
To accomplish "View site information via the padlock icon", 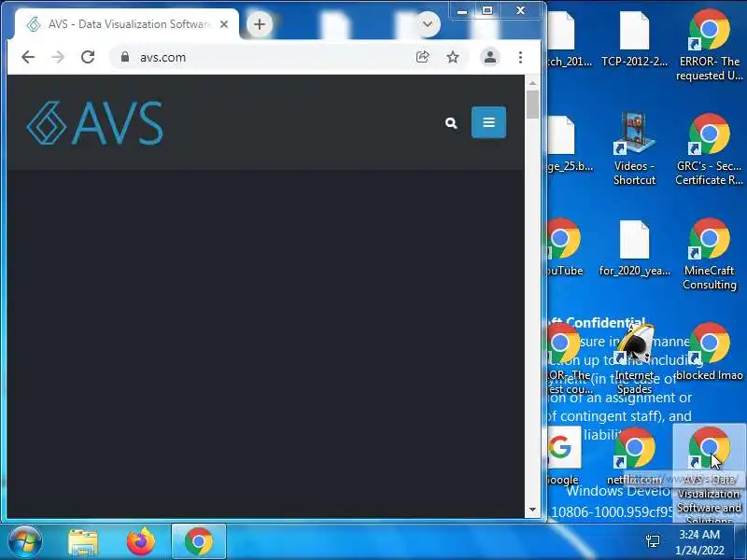I will (125, 57).
